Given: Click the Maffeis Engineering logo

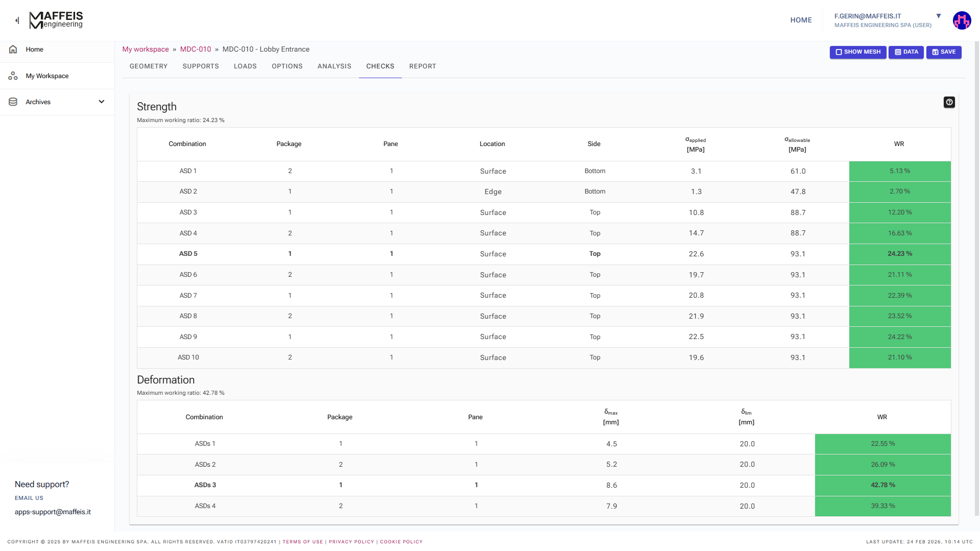Looking at the screenshot, I should tap(56, 20).
